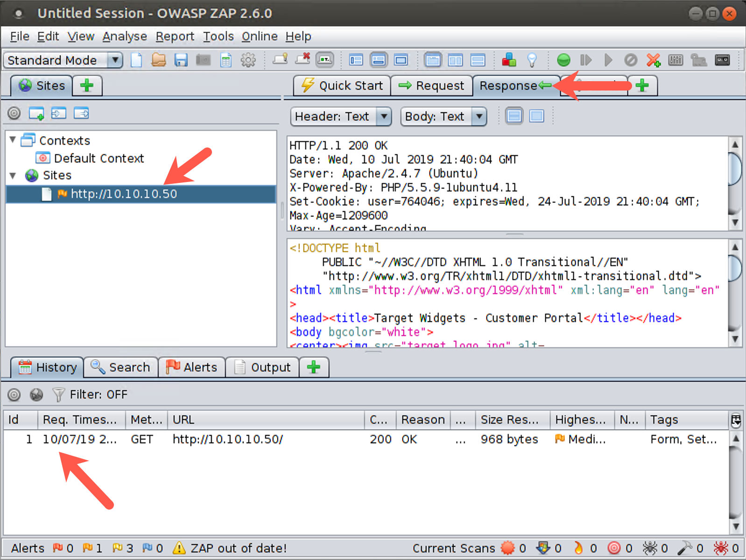This screenshot has width=746, height=560.
Task: Open the history Filter funnel
Action: point(58,395)
